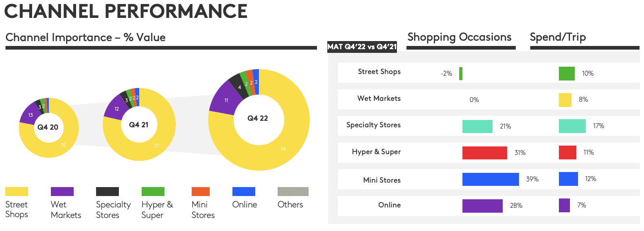The width and height of the screenshot is (644, 231).
Task: Click the Mini Stores 39% shopping occasions bar
Action: point(491,179)
